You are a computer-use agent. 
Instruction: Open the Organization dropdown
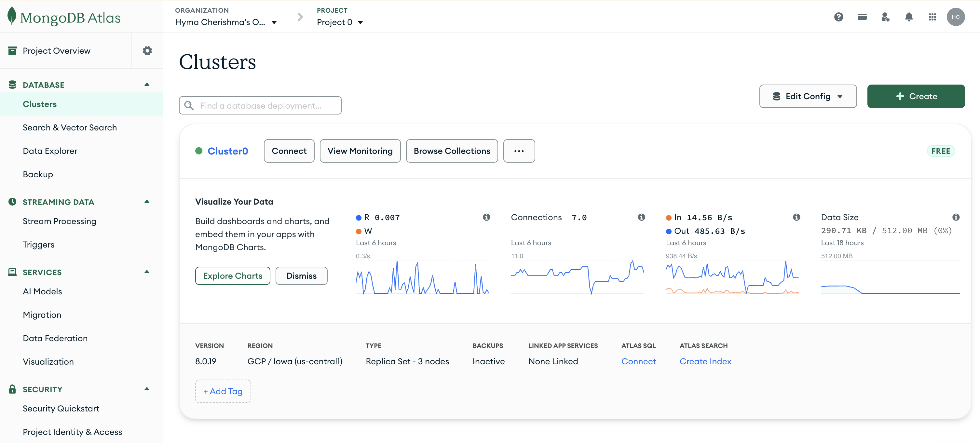[225, 22]
